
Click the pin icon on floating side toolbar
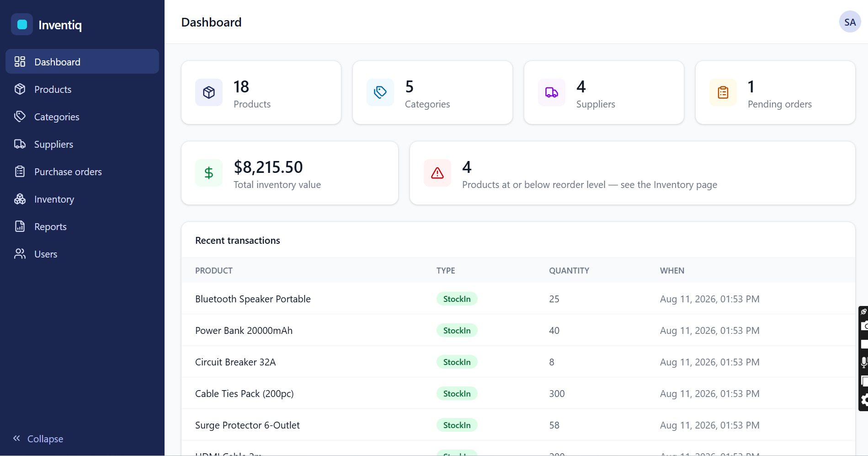(863, 312)
